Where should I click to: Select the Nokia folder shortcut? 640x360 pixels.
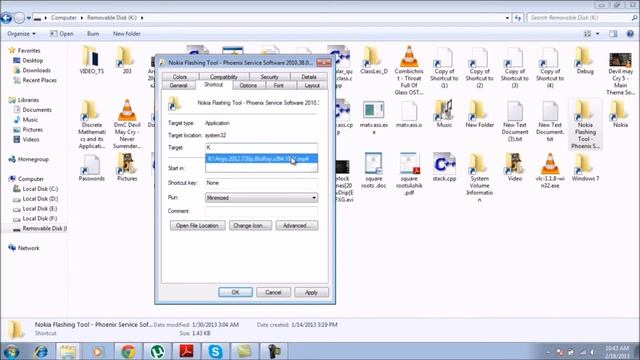[x=620, y=113]
